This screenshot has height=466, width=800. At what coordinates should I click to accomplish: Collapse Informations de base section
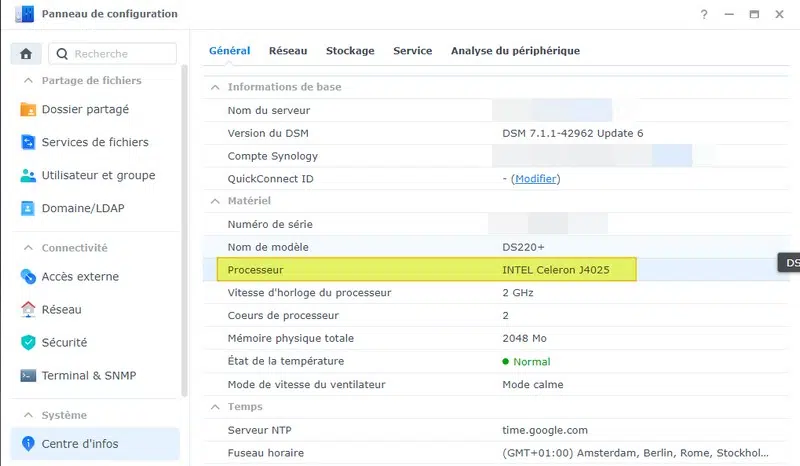[215, 87]
